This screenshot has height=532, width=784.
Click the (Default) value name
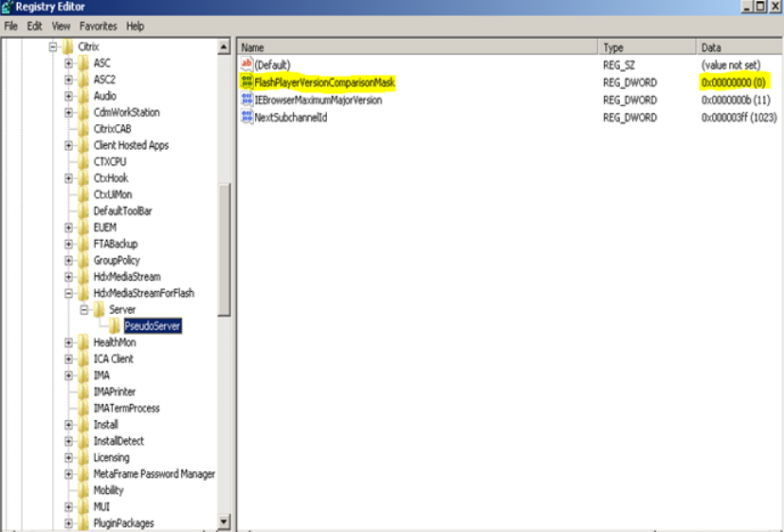coord(272,65)
